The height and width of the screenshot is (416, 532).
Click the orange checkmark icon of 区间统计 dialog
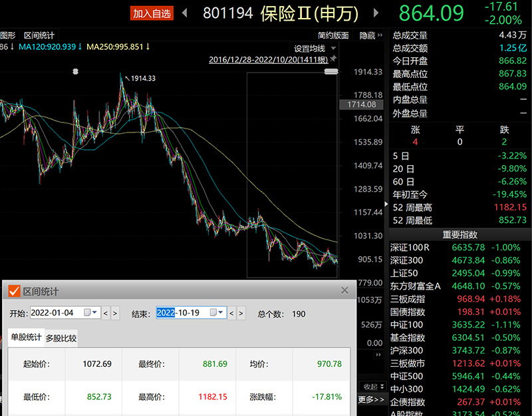tap(14, 291)
